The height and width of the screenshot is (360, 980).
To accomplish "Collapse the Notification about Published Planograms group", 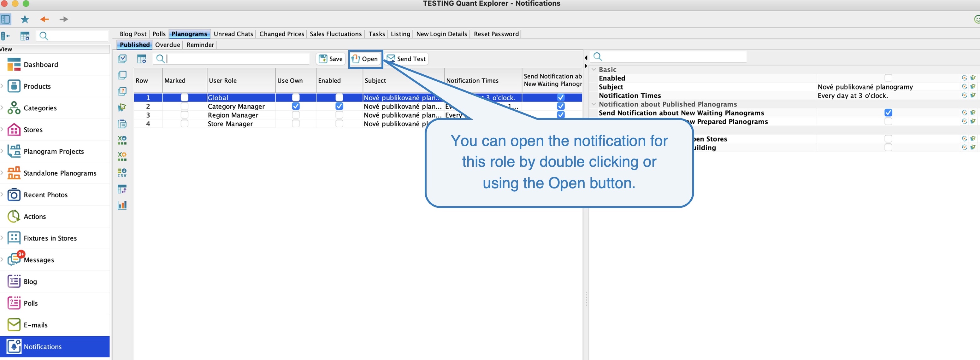I will 594,104.
